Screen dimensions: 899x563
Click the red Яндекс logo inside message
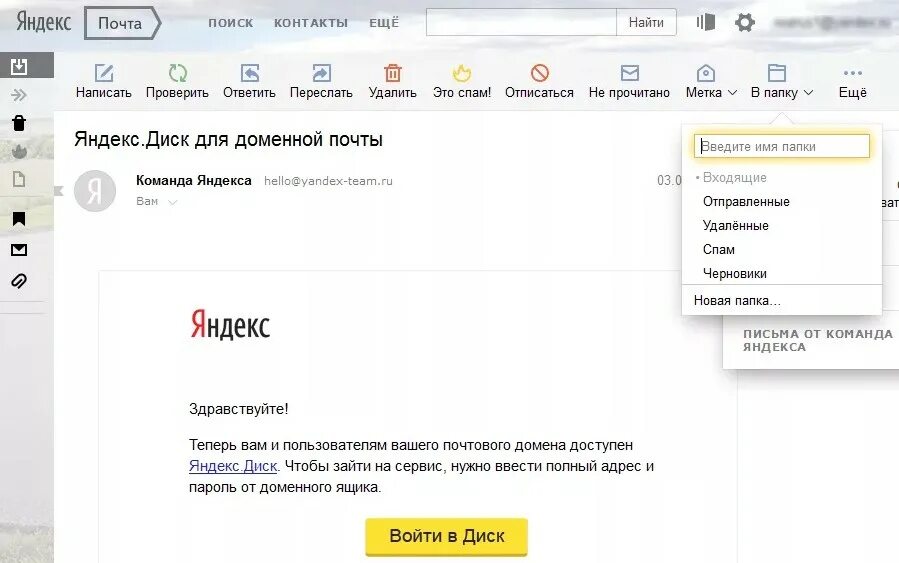(x=230, y=325)
